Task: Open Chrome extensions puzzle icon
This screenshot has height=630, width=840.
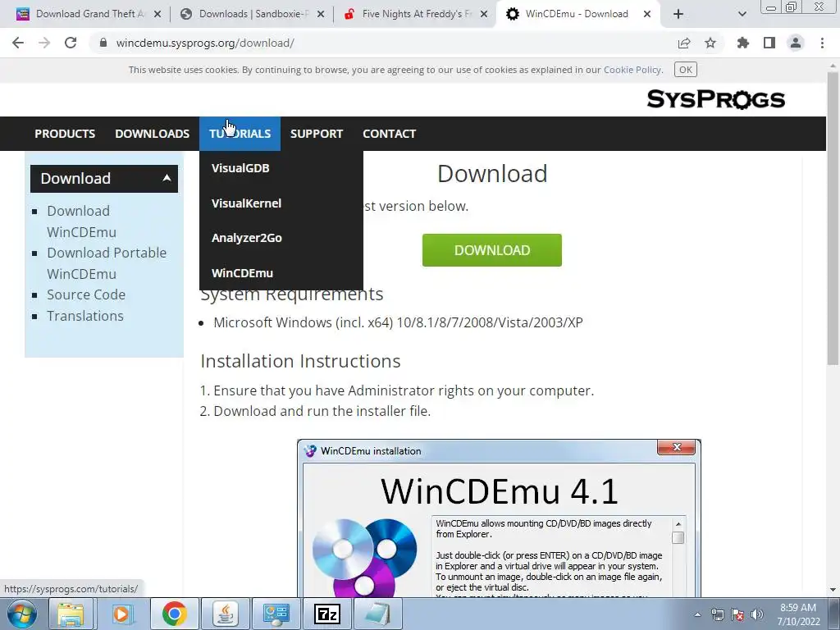Action: point(742,43)
